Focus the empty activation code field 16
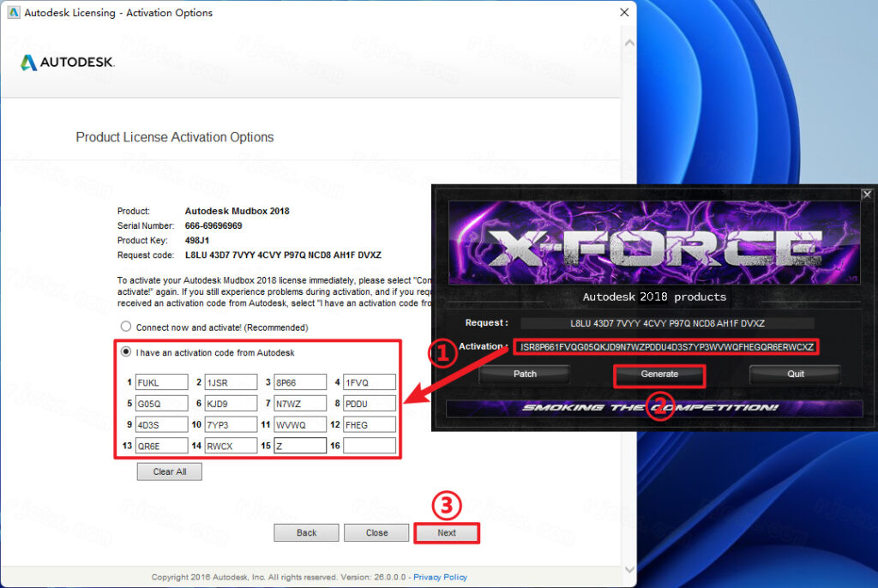Viewport: 878px width, 588px height. click(x=370, y=446)
